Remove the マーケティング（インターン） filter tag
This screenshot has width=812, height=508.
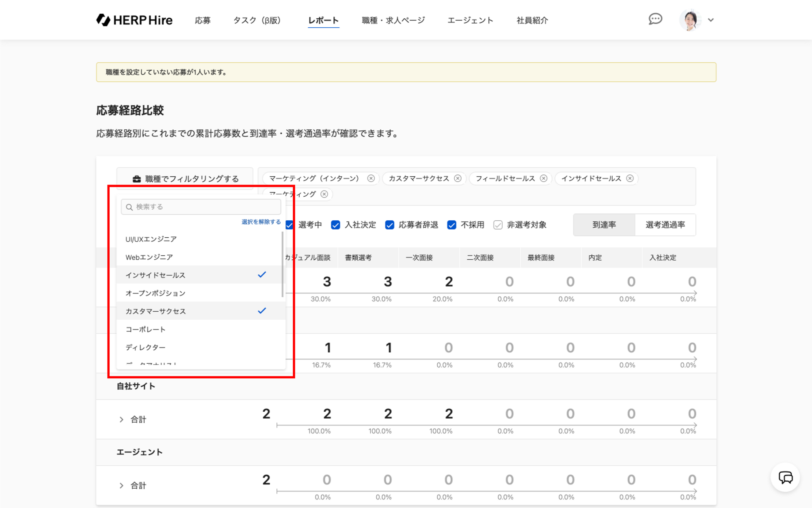pyautogui.click(x=371, y=178)
